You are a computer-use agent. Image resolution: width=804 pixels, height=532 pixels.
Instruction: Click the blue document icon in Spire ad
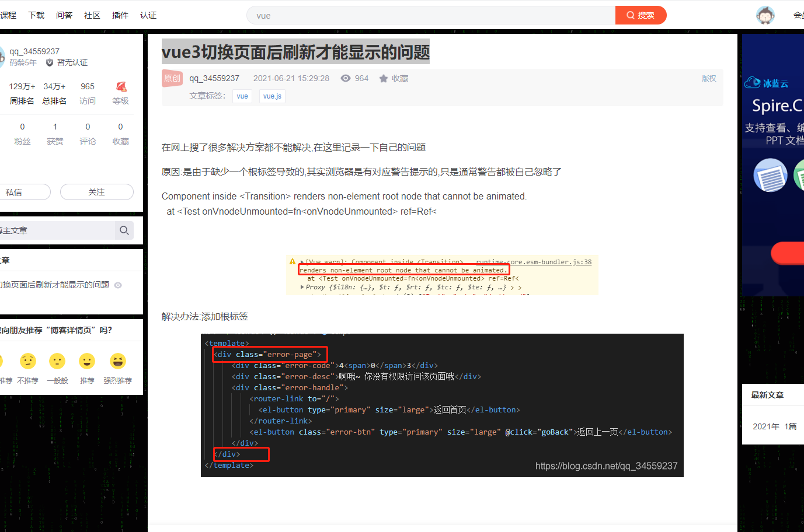point(770,176)
